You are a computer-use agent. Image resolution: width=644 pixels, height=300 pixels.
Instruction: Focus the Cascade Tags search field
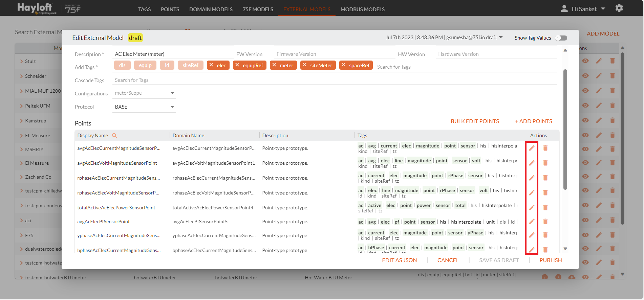(x=335, y=80)
